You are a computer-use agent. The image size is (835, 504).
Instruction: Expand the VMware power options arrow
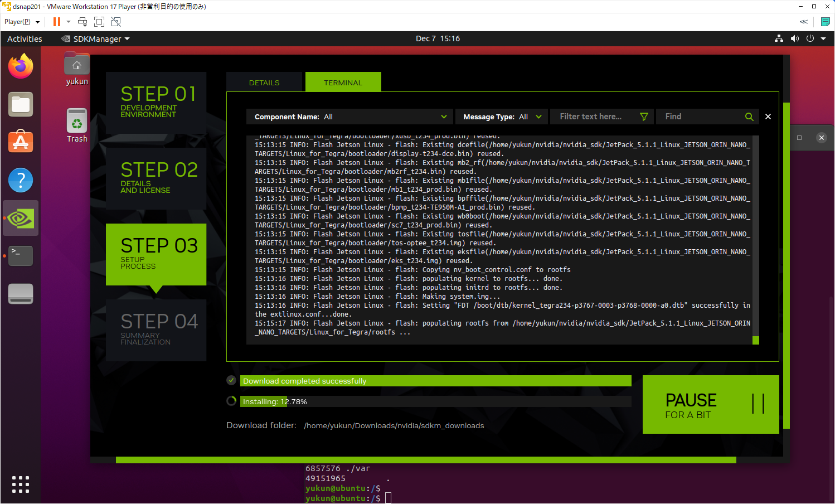click(69, 22)
